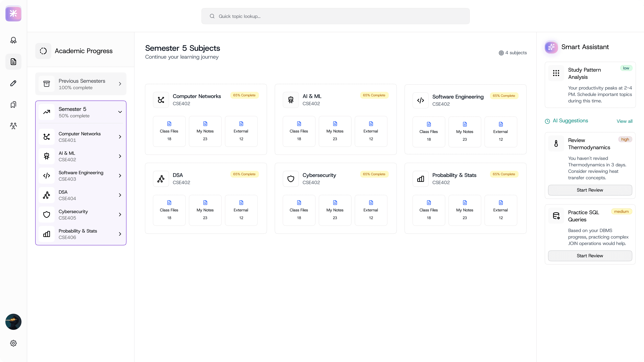
Task: Click the Quick topic lookup search field
Action: coord(335,16)
